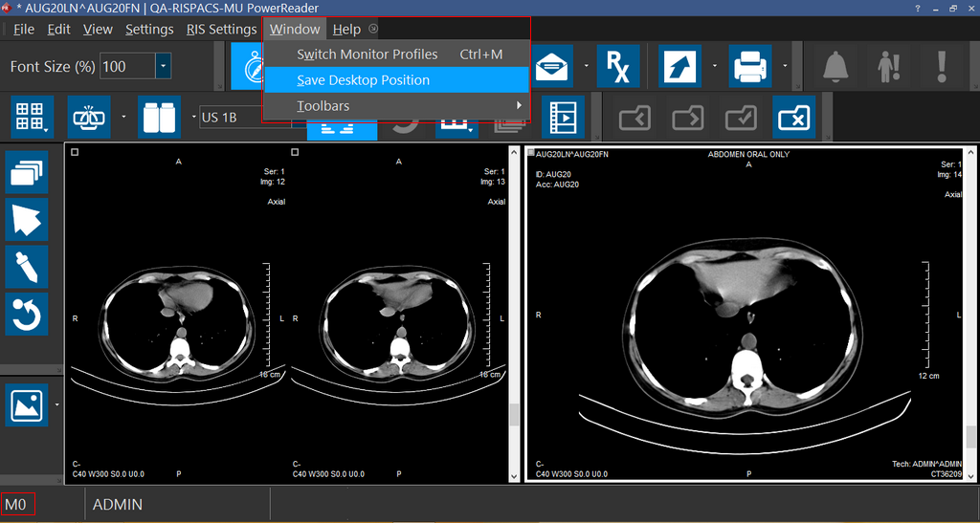Image resolution: width=980 pixels, height=523 pixels.
Task: Open the RIS Settings menu
Action: tap(221, 29)
